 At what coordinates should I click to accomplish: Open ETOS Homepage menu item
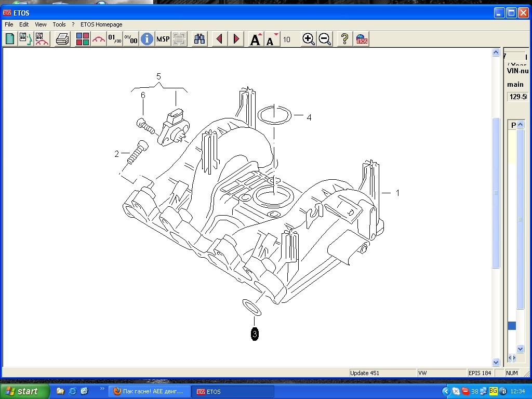(101, 24)
